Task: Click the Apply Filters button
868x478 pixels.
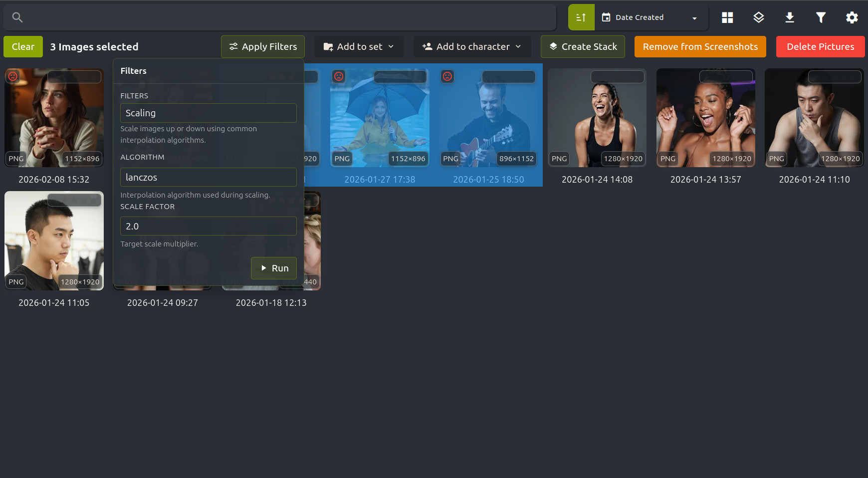Action: pyautogui.click(x=262, y=46)
